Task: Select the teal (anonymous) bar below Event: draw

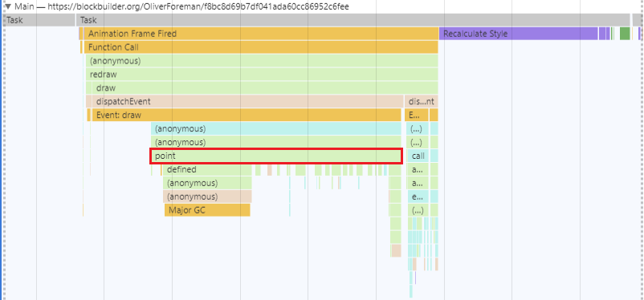Action: tap(276, 128)
